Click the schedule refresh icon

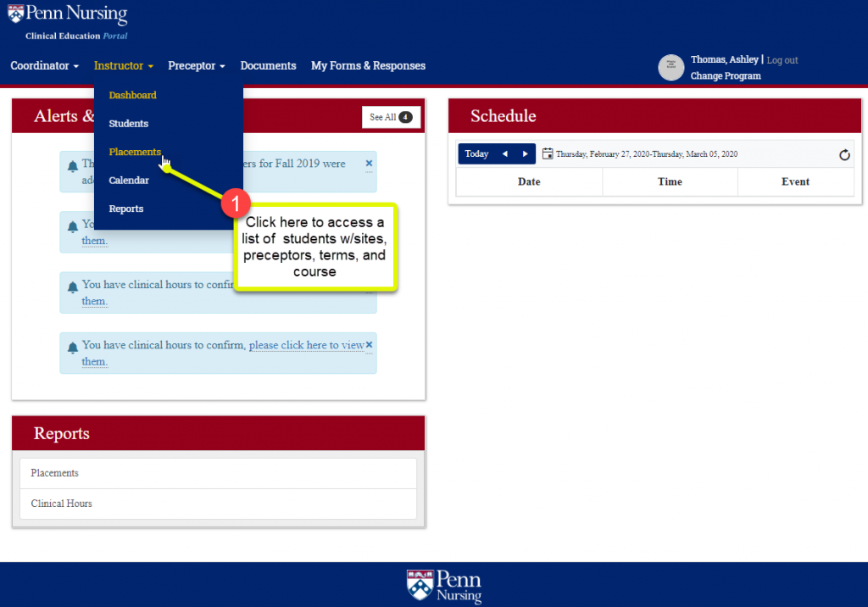click(844, 154)
